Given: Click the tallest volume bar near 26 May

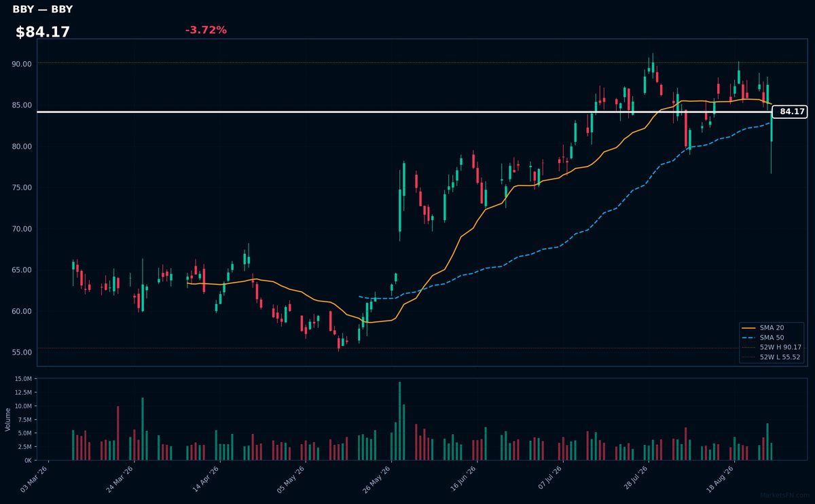Looking at the screenshot, I should click(399, 421).
